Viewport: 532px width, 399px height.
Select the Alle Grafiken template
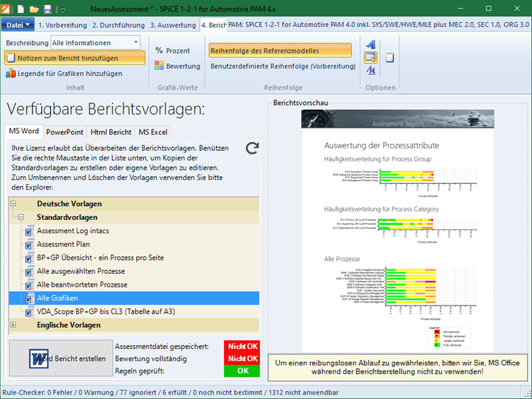click(134, 298)
